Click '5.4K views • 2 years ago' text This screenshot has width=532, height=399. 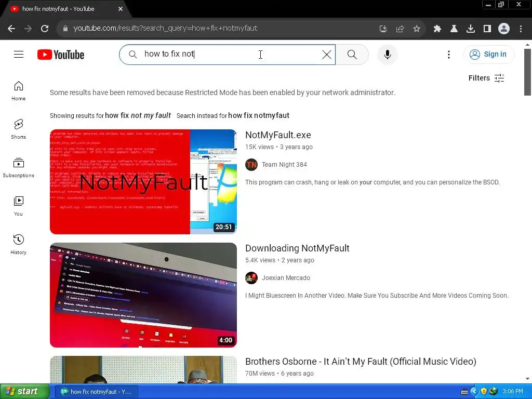tap(280, 260)
